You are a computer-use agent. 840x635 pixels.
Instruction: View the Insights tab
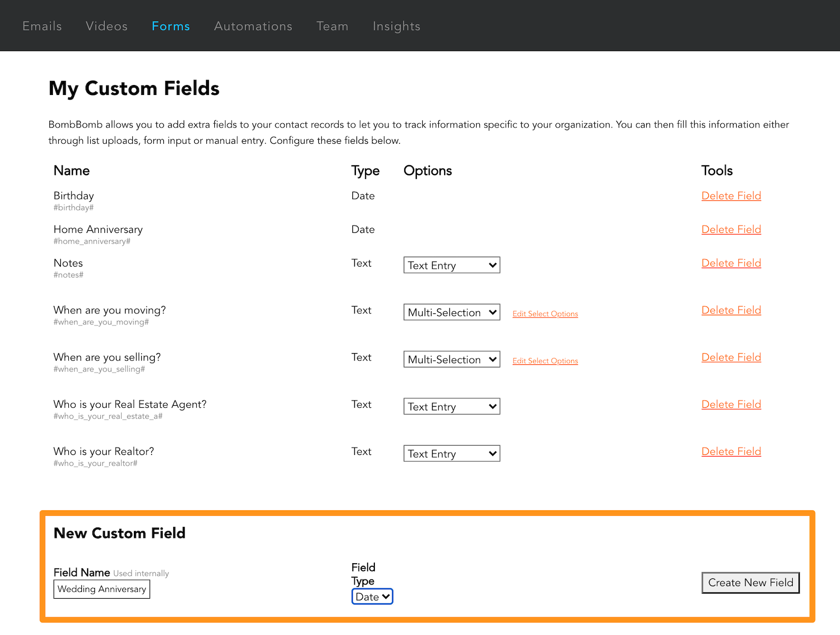[x=396, y=26]
